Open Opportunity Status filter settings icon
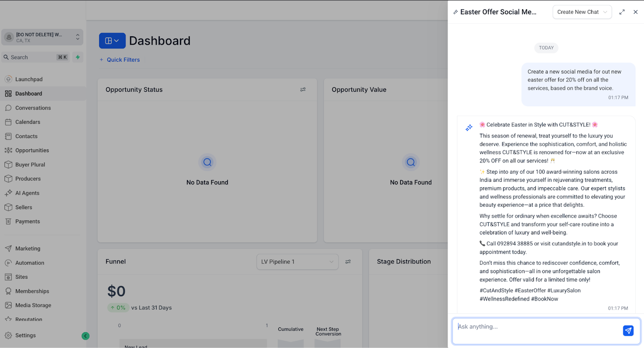 click(x=303, y=90)
